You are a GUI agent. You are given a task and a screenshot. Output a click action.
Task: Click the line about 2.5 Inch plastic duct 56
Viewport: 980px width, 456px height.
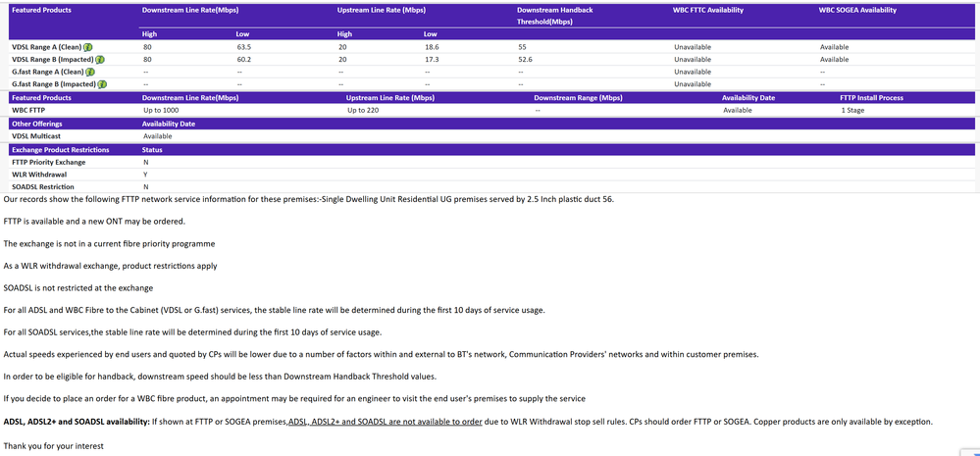(309, 199)
